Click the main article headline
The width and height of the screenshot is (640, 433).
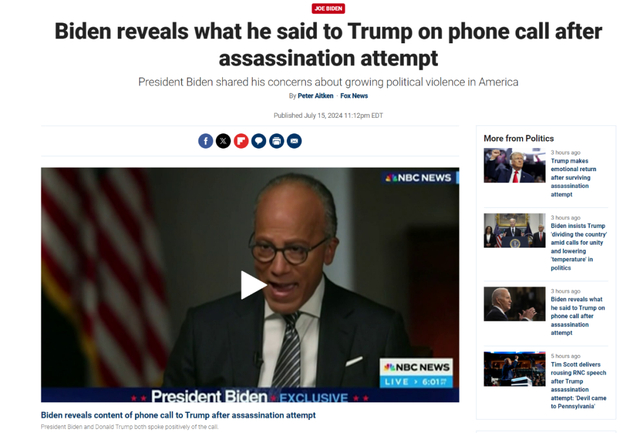pyautogui.click(x=328, y=44)
